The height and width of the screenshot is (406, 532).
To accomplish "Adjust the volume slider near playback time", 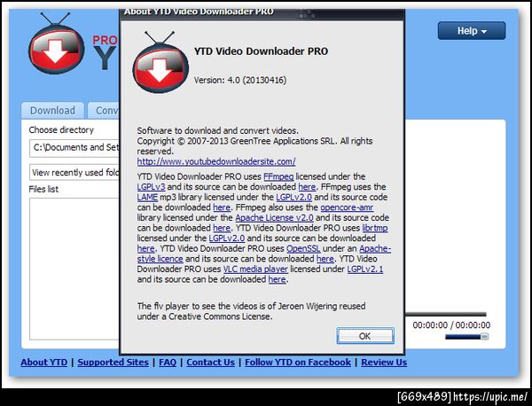I will (x=467, y=337).
